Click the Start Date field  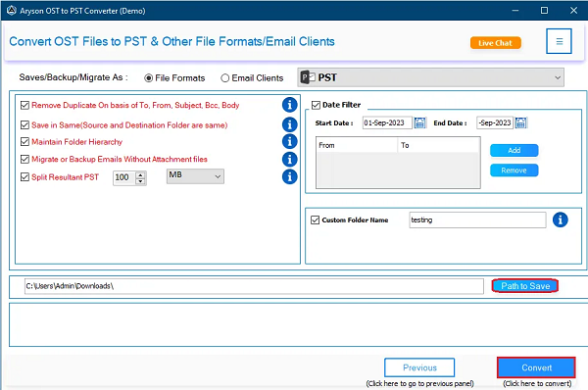pos(387,122)
